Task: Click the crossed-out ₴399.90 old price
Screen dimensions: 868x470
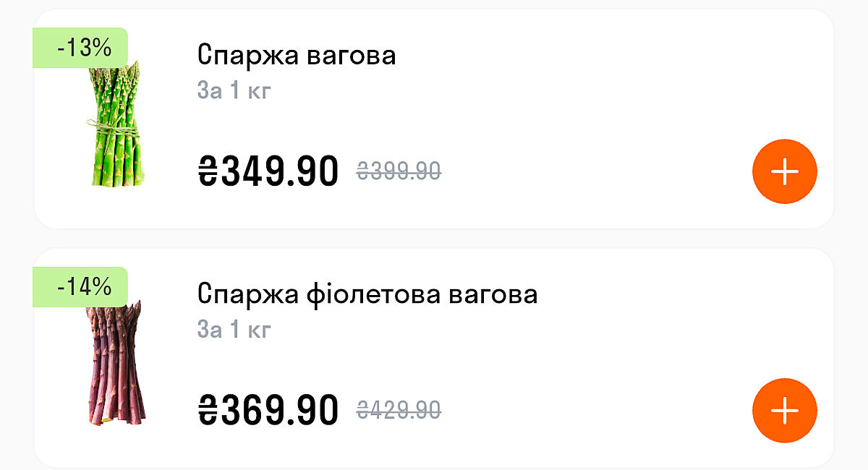Action: coord(399,171)
